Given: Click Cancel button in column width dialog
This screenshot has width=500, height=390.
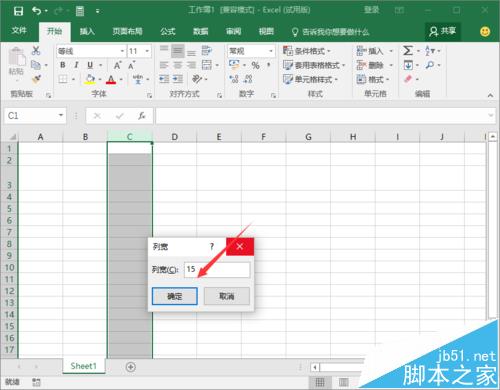Looking at the screenshot, I should (x=227, y=296).
